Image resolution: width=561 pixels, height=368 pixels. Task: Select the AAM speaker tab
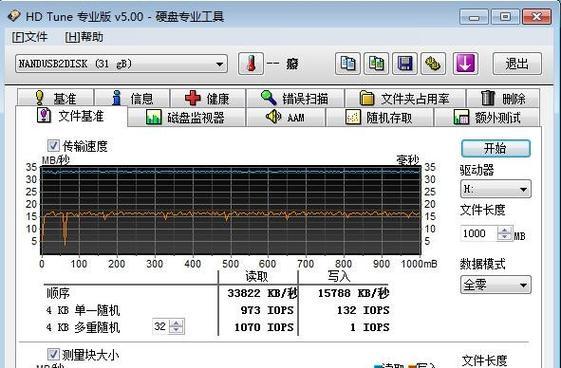tap(286, 117)
